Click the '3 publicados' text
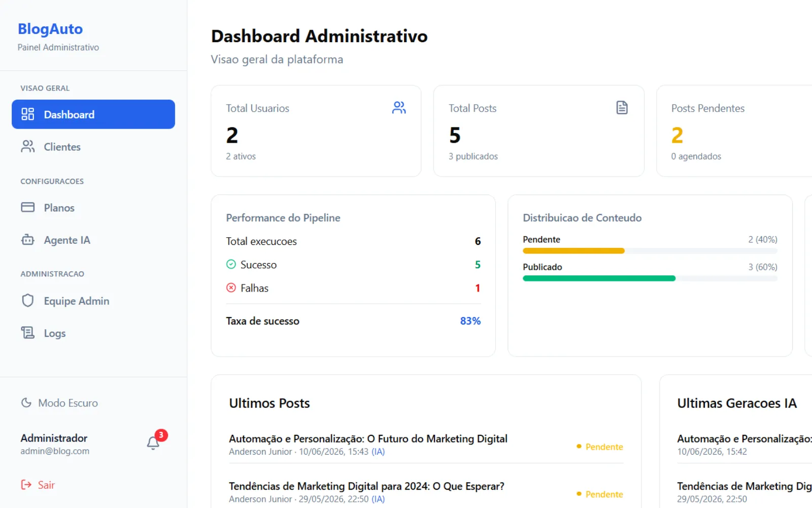The width and height of the screenshot is (812, 508). coord(473,156)
